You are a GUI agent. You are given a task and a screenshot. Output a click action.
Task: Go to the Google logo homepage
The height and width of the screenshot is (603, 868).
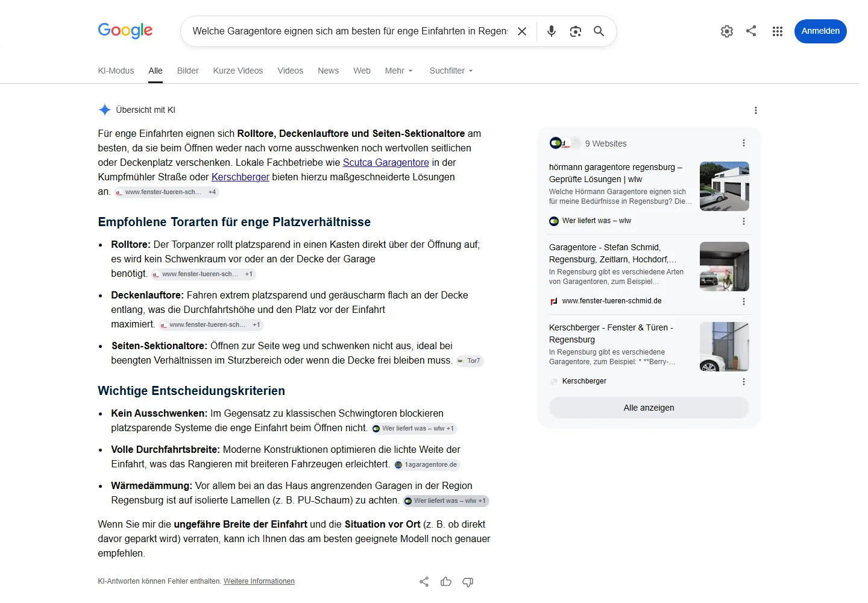(x=125, y=31)
